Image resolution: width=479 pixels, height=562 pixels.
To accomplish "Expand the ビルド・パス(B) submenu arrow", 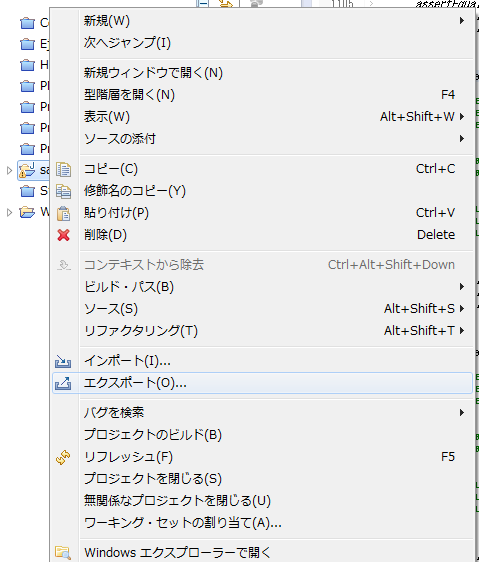I will pyautogui.click(x=462, y=287).
